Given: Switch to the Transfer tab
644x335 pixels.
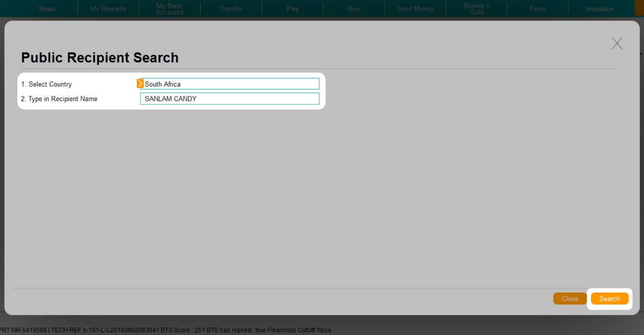Looking at the screenshot, I should (x=231, y=8).
